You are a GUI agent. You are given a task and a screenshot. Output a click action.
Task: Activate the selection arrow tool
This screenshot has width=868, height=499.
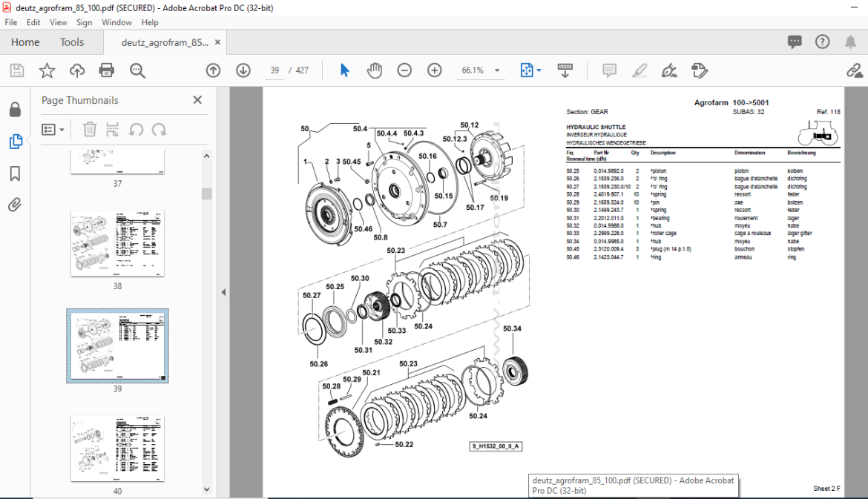tap(344, 70)
